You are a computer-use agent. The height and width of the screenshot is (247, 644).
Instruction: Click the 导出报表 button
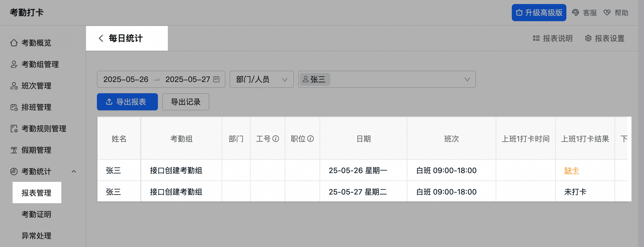point(127,102)
